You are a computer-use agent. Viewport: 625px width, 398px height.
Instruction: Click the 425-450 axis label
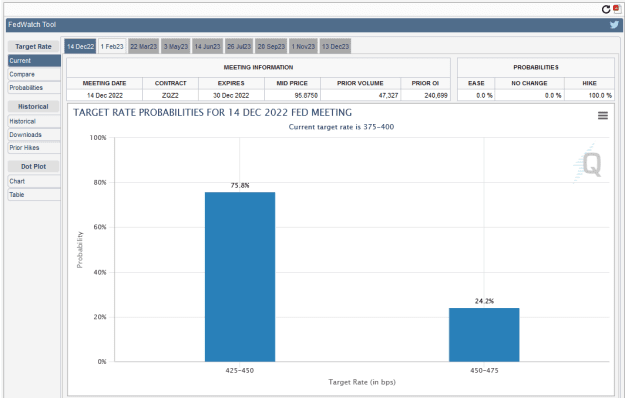pyautogui.click(x=240, y=370)
